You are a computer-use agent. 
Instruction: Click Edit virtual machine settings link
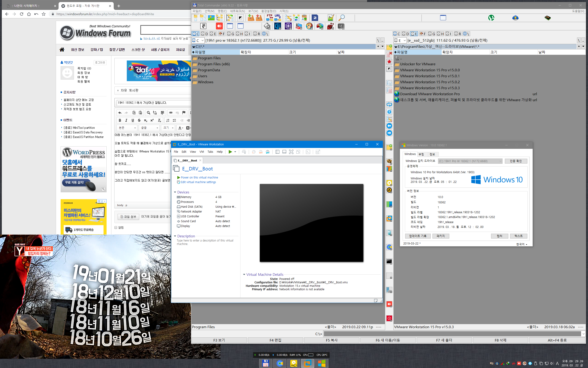(198, 182)
